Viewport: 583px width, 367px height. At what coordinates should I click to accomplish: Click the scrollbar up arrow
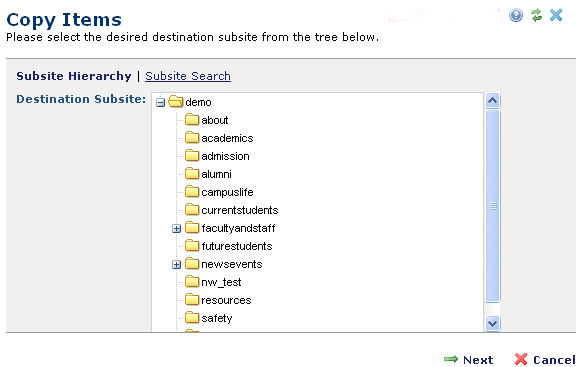point(492,100)
